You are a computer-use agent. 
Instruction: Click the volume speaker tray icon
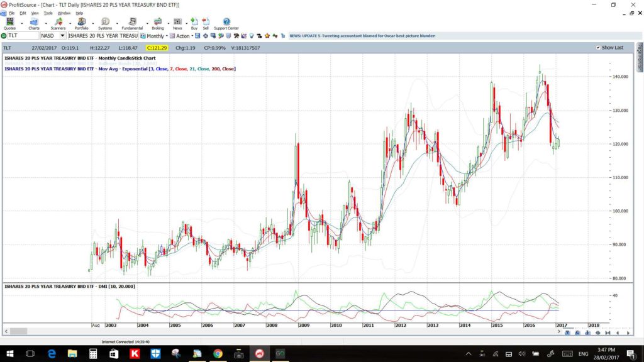click(521, 354)
